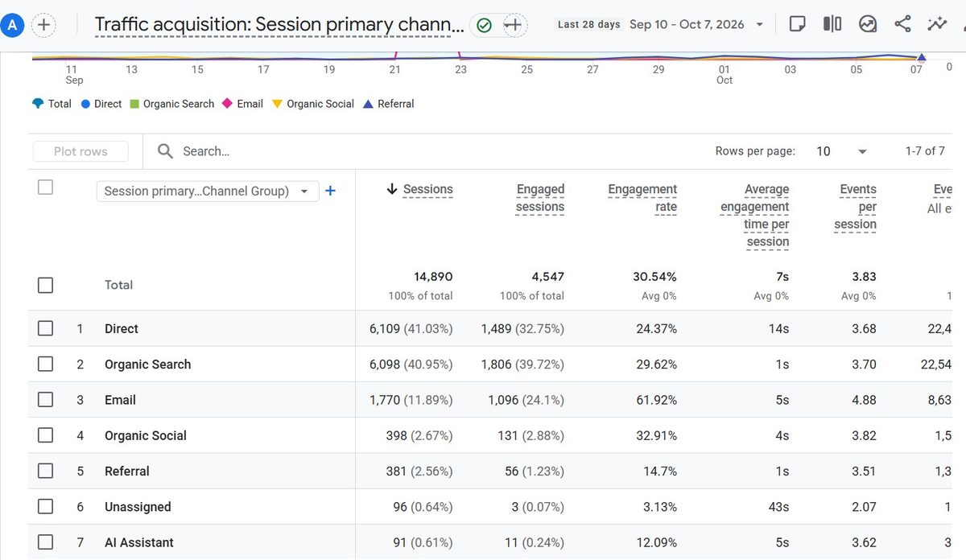Open the Session primary Channel Group dropdown
Screen dimensions: 966x560
[x=208, y=191]
